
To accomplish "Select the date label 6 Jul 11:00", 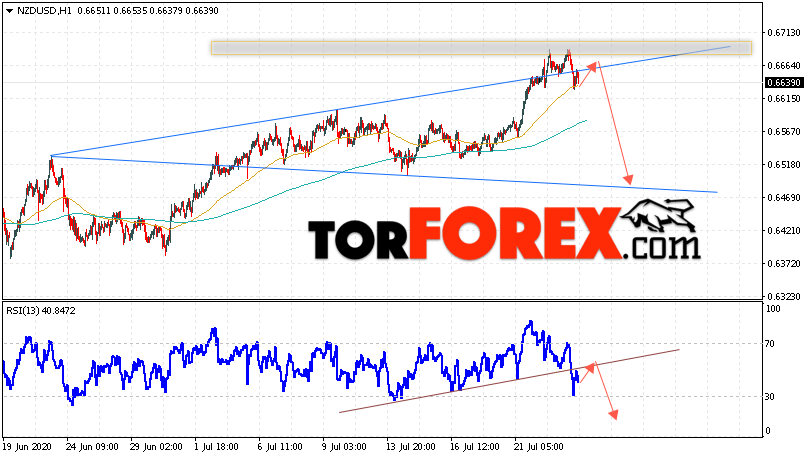I will pos(280,446).
